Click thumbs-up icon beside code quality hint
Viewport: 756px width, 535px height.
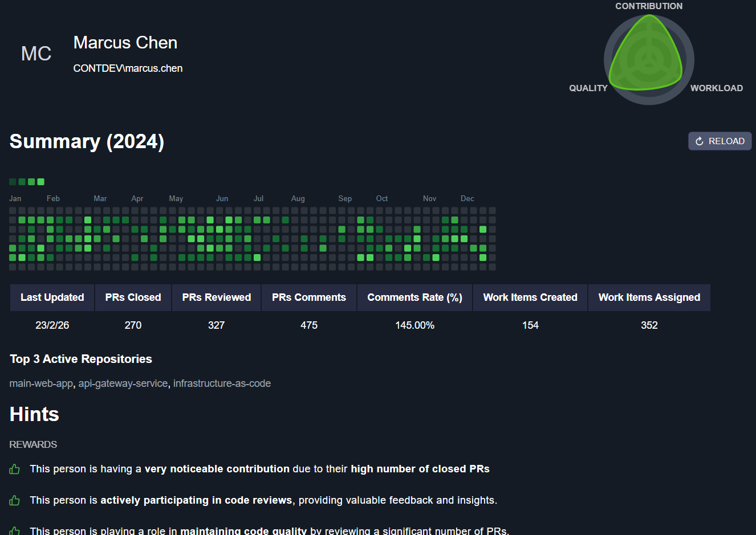15,530
